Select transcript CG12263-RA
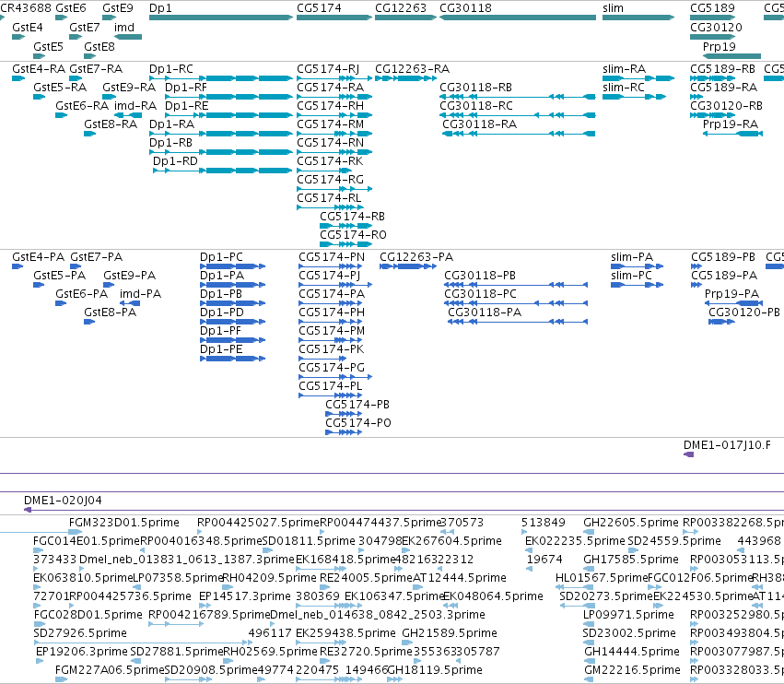This screenshot has height=684, width=784. (x=412, y=69)
